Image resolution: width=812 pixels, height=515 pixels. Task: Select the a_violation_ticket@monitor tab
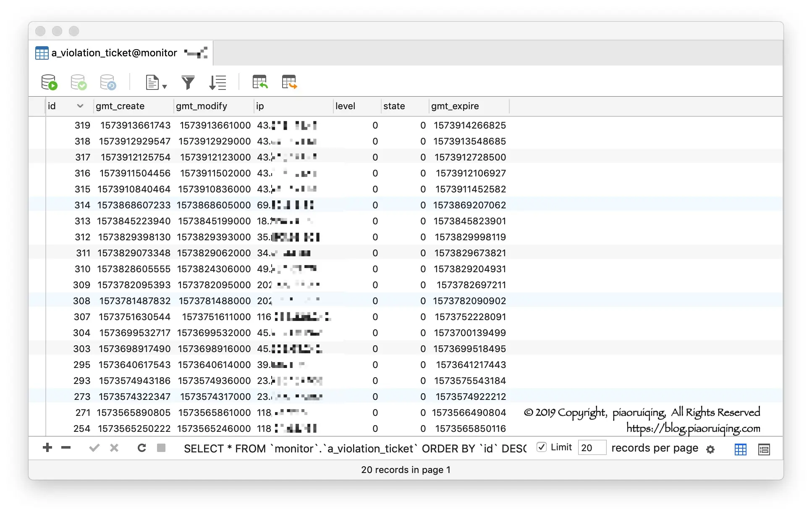[121, 53]
